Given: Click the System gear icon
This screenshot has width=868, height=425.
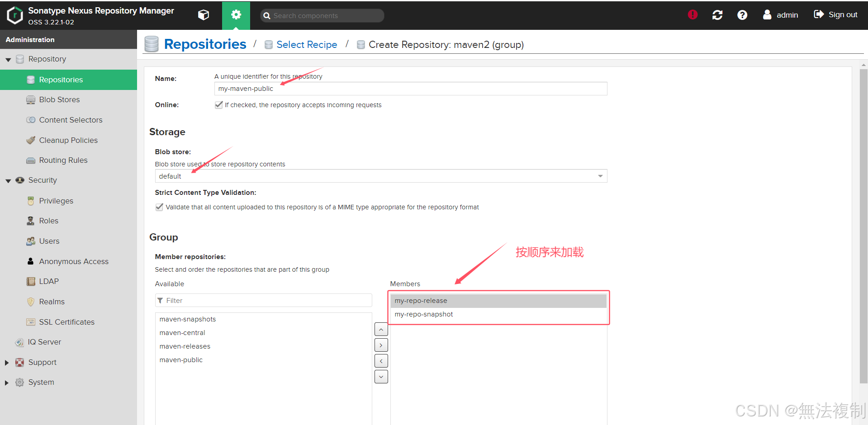Looking at the screenshot, I should (x=19, y=382).
